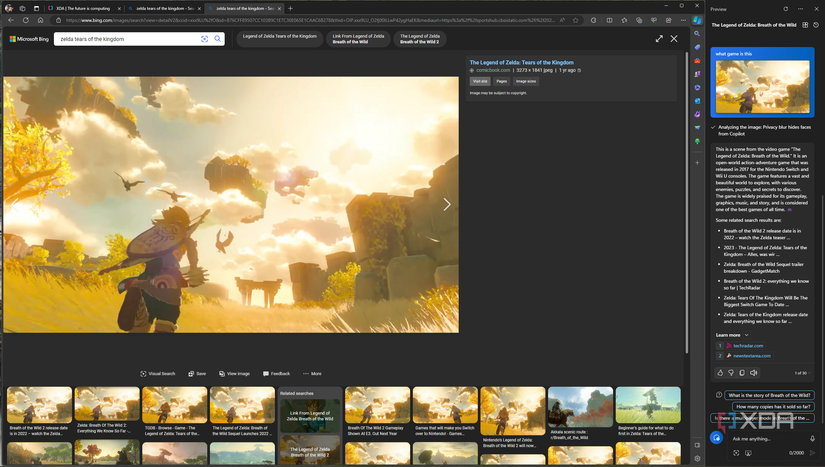
Task: Ask How many copies has it sold so far?
Action: point(773,407)
